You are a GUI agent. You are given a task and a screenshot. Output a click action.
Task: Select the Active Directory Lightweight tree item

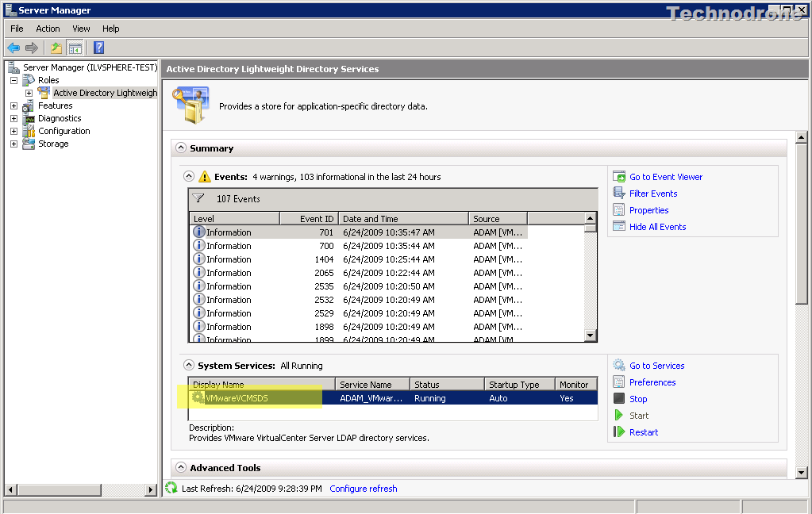(105, 93)
